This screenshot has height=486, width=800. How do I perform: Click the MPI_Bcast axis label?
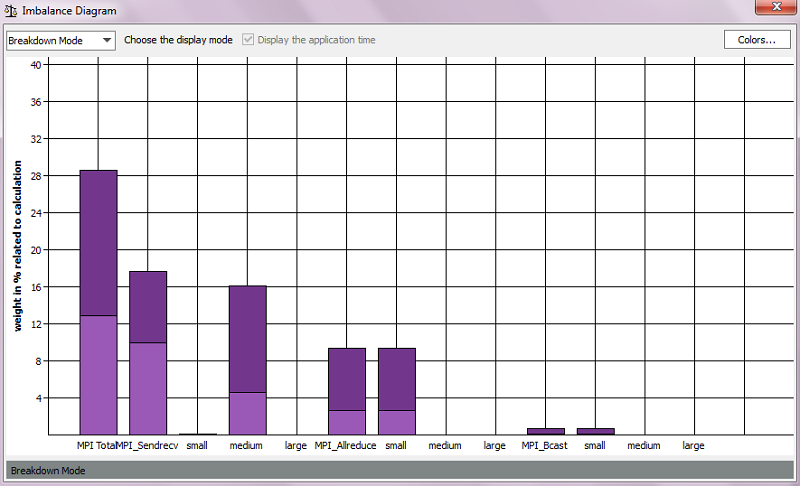pos(544,445)
